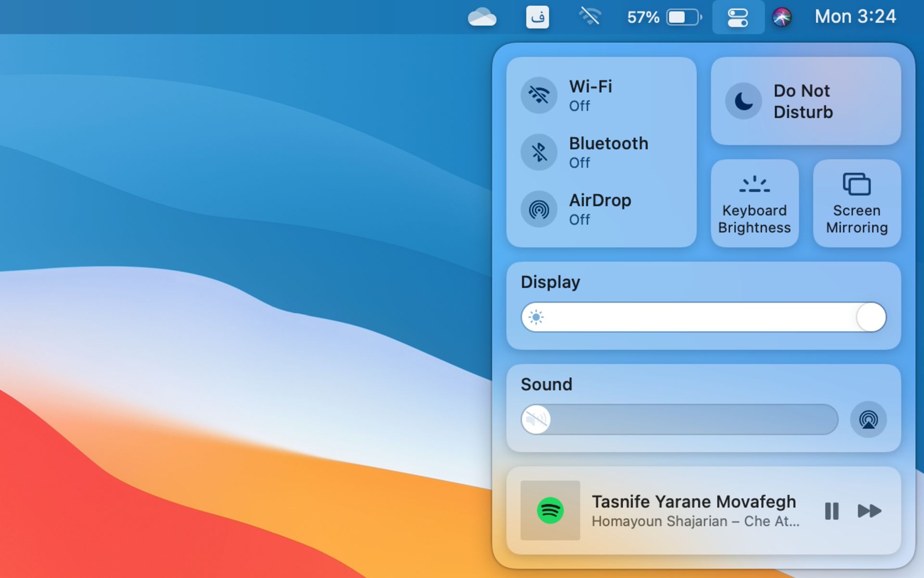The width and height of the screenshot is (924, 578).
Task: Enable Bluetooth via its round icon
Action: (539, 152)
